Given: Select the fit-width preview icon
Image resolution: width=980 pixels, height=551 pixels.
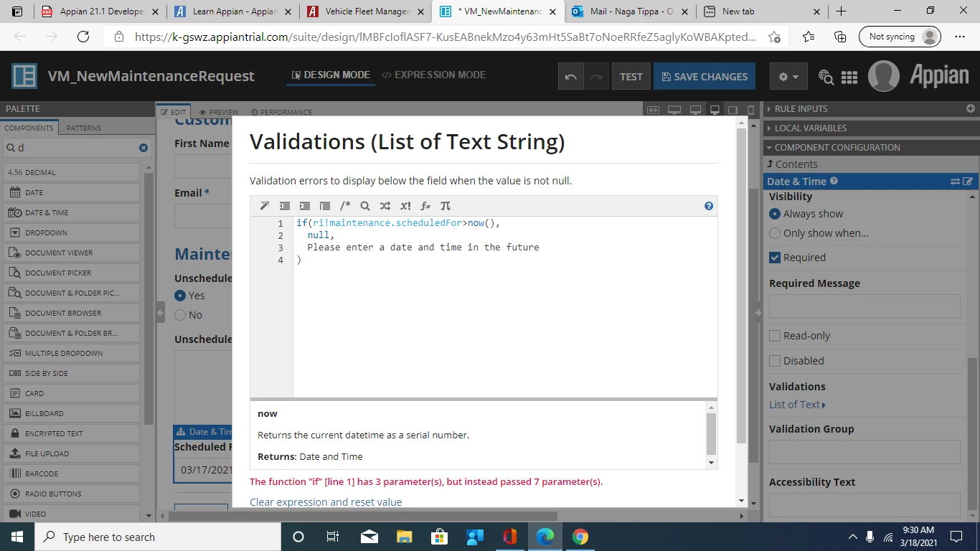Looking at the screenshot, I should tap(653, 110).
